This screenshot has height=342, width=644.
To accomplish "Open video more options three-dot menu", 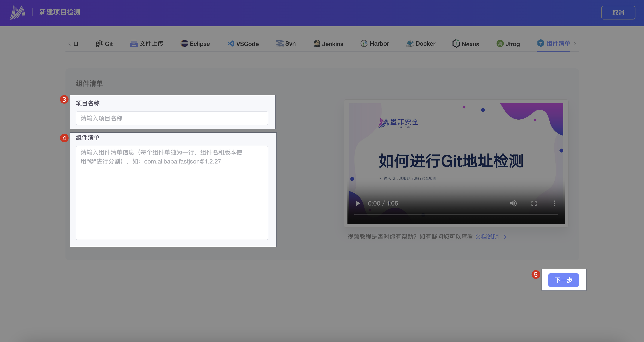I will pyautogui.click(x=554, y=203).
